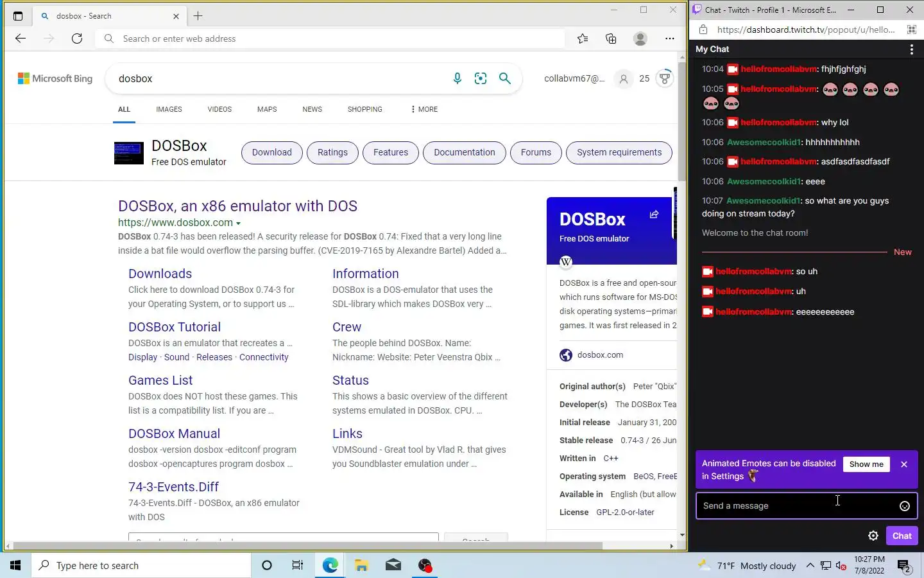Viewport: 924px width, 578px height.
Task: Share the DOSBox knowledge card
Action: (x=654, y=215)
